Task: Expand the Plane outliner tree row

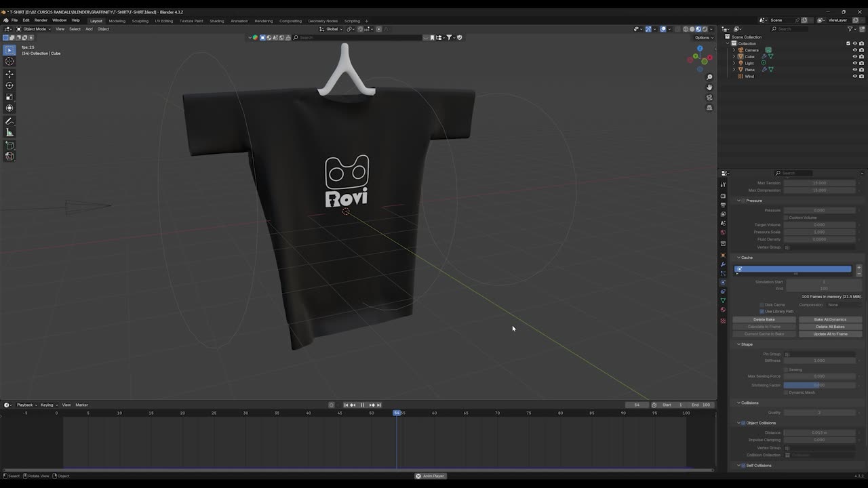Action: pos(734,69)
